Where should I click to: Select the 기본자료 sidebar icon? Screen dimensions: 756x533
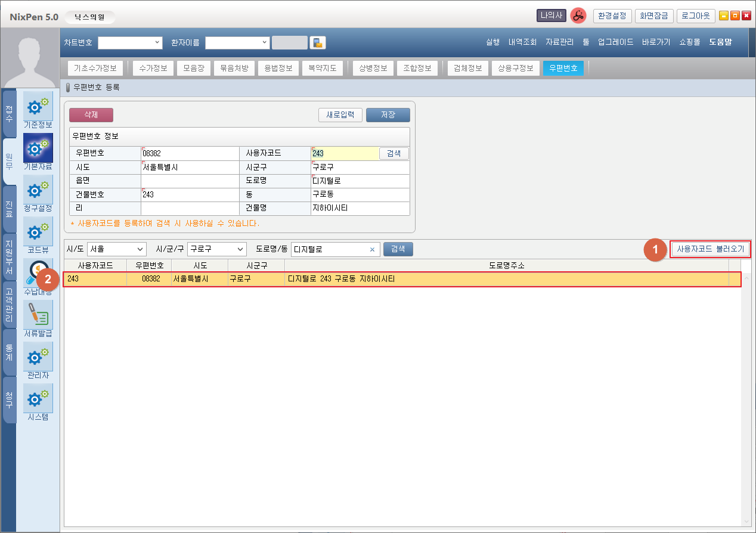38,148
